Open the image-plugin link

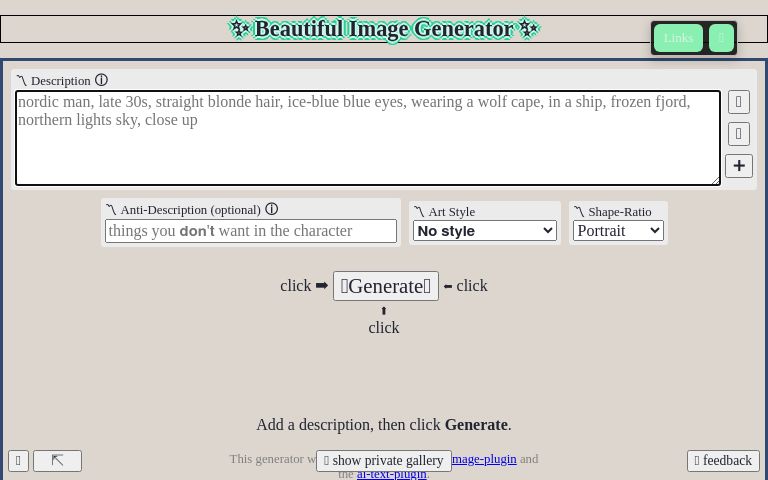(484, 458)
